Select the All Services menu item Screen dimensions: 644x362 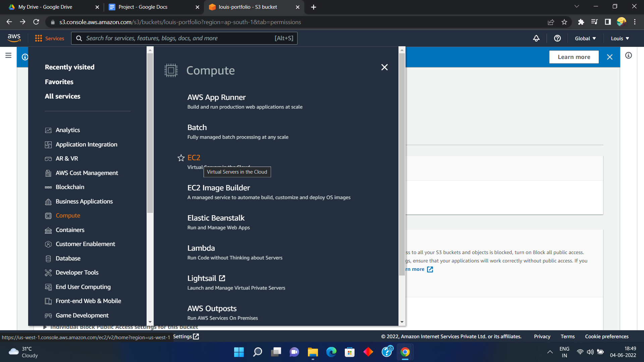point(62,96)
